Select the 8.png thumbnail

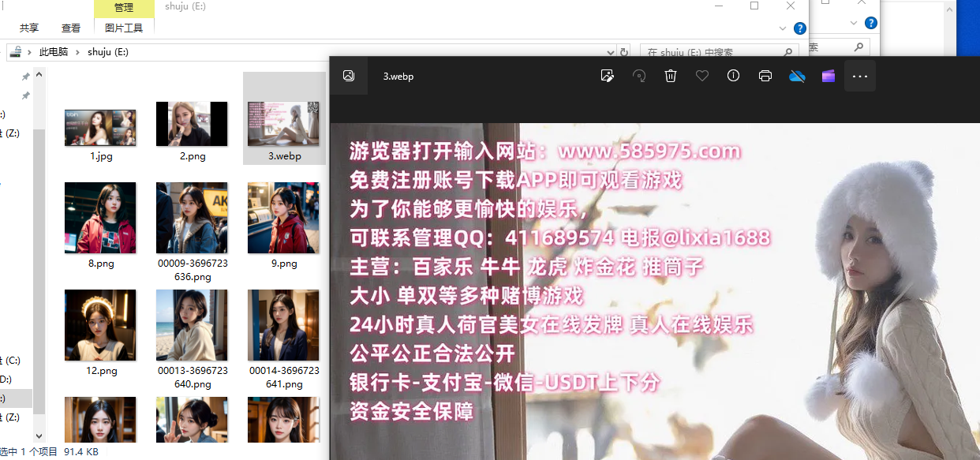tap(100, 219)
